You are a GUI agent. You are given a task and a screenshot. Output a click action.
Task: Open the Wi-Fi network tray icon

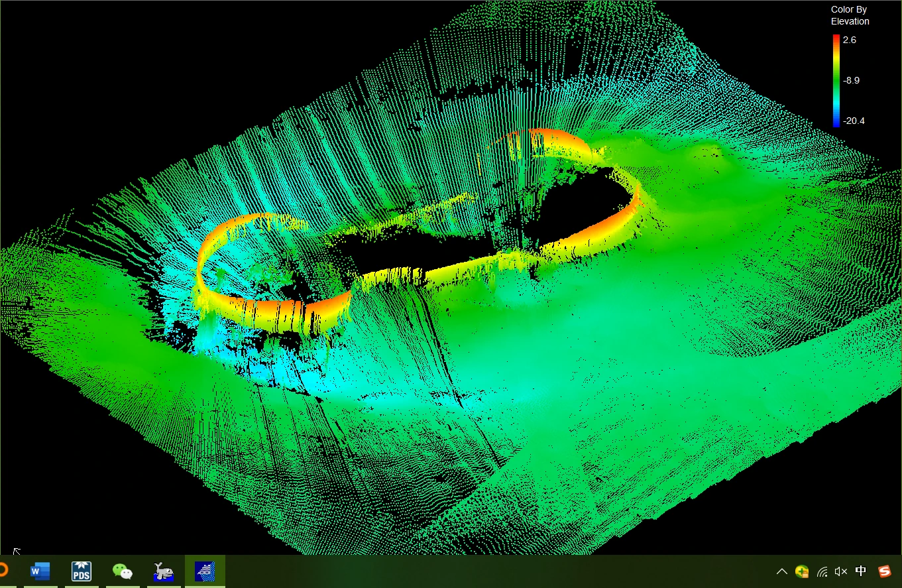[822, 571]
